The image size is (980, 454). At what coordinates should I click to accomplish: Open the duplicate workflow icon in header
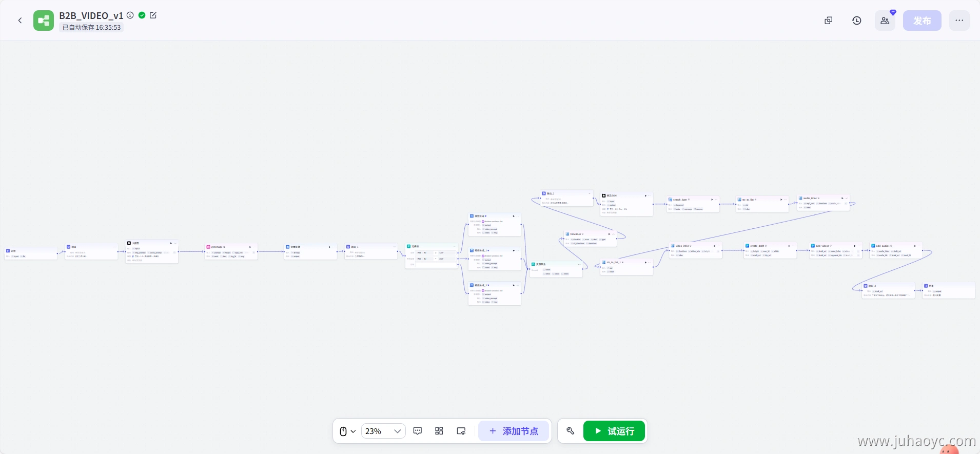coord(828,21)
